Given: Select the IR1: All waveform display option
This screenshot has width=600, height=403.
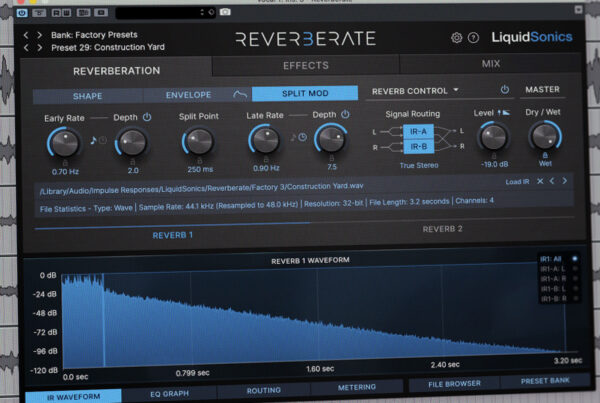Looking at the screenshot, I should tap(558, 259).
